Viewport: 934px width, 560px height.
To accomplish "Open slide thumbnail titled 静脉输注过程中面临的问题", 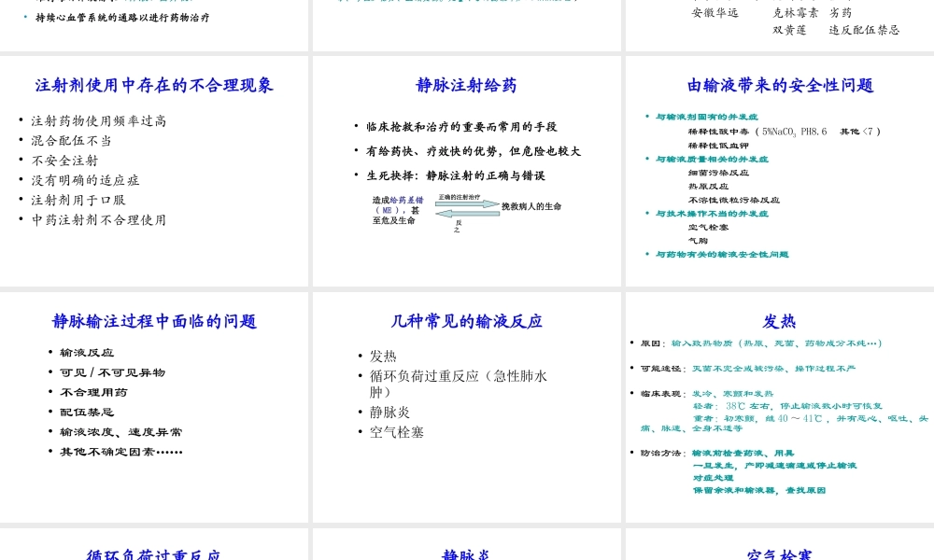I will [154, 407].
